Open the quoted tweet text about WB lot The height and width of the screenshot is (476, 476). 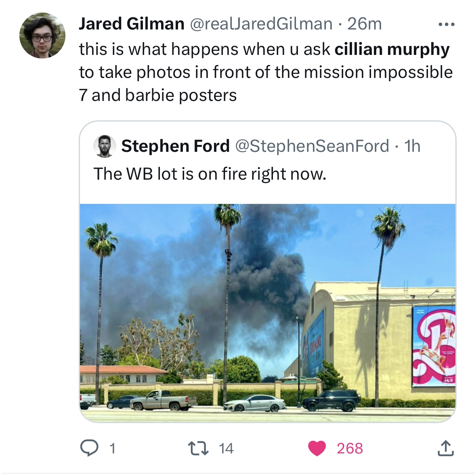click(x=210, y=174)
